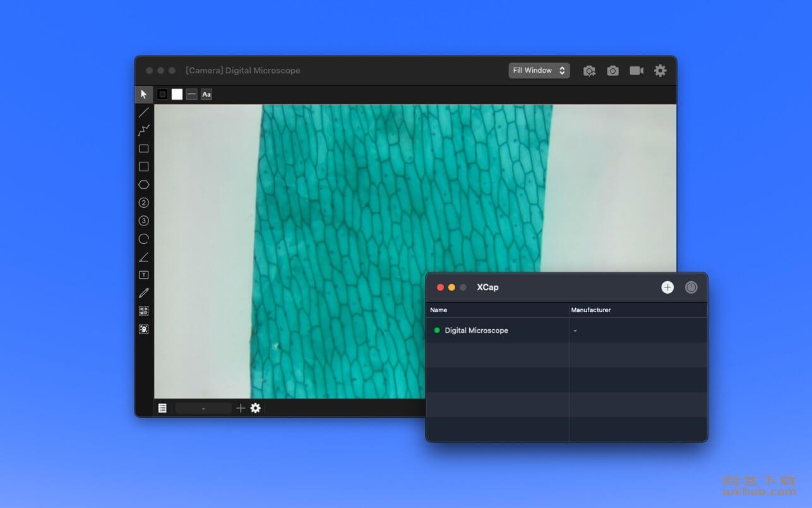The height and width of the screenshot is (508, 812).
Task: Close the XCap window with red button
Action: point(440,287)
